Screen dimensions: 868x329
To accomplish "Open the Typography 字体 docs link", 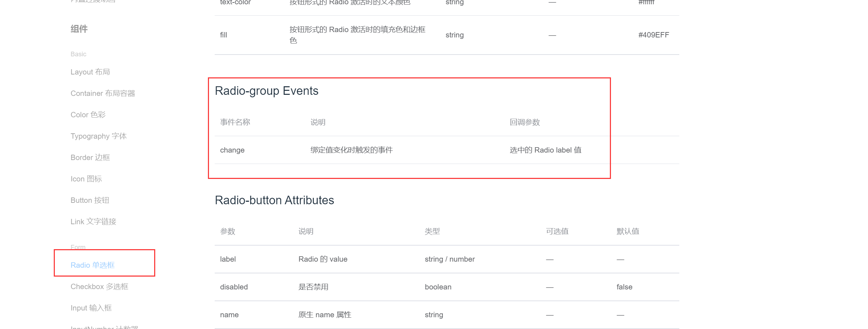I will (98, 136).
